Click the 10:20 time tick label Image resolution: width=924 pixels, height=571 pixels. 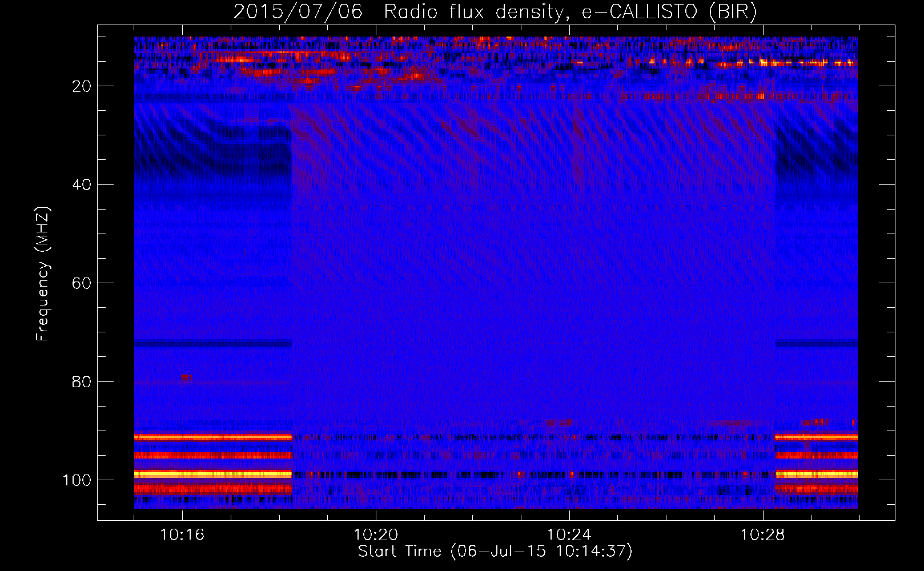tap(376, 534)
